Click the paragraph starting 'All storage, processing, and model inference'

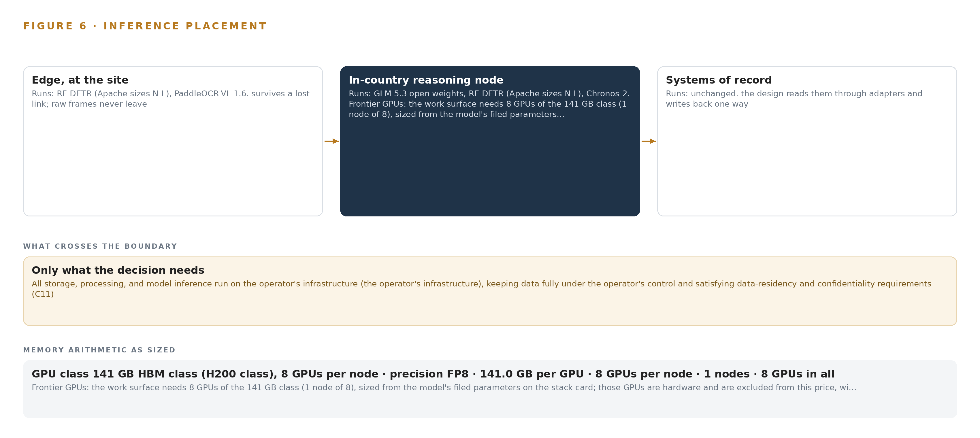pos(481,288)
